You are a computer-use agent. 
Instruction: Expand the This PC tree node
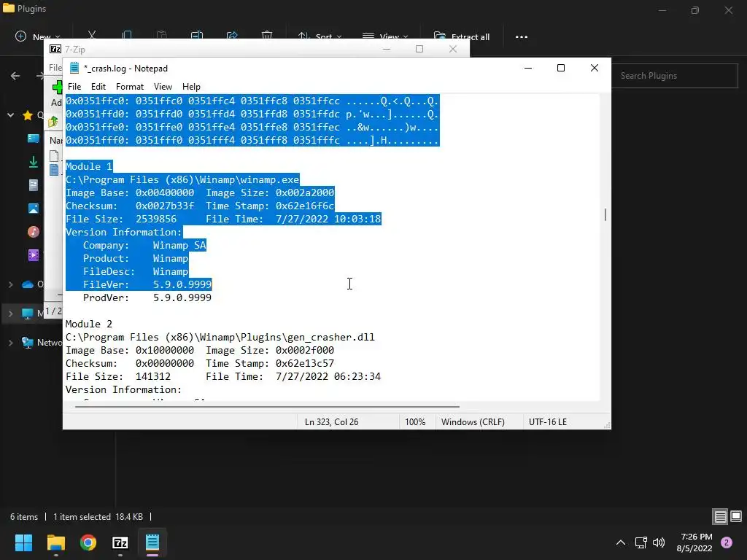pyautogui.click(x=10, y=314)
